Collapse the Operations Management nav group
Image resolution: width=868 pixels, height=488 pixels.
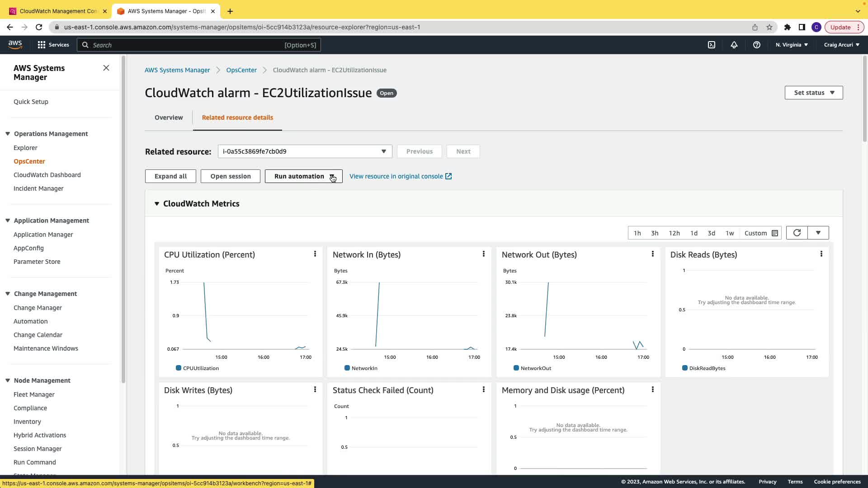coord(8,134)
